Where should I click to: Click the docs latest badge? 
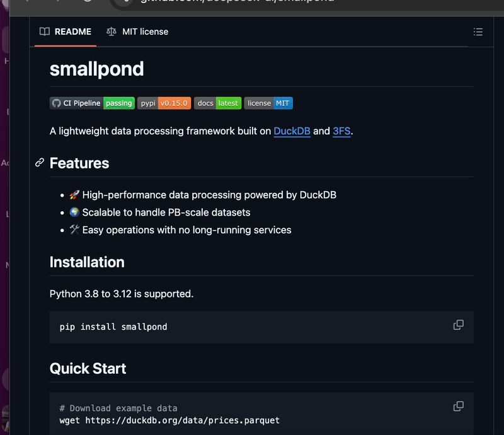tap(217, 103)
